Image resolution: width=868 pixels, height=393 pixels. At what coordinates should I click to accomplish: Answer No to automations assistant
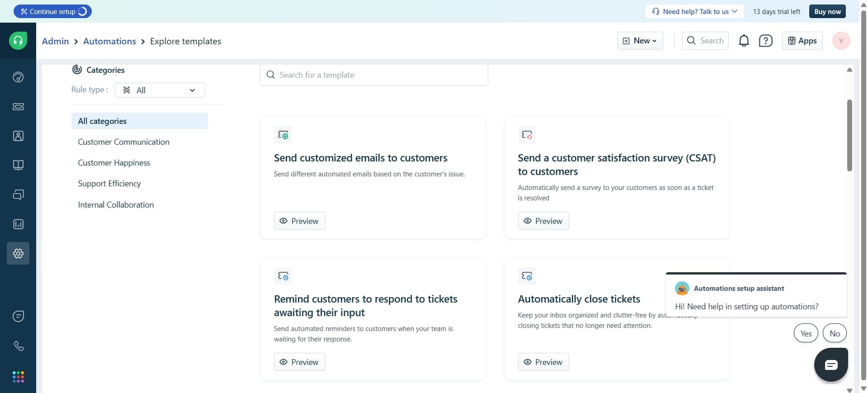(x=835, y=333)
